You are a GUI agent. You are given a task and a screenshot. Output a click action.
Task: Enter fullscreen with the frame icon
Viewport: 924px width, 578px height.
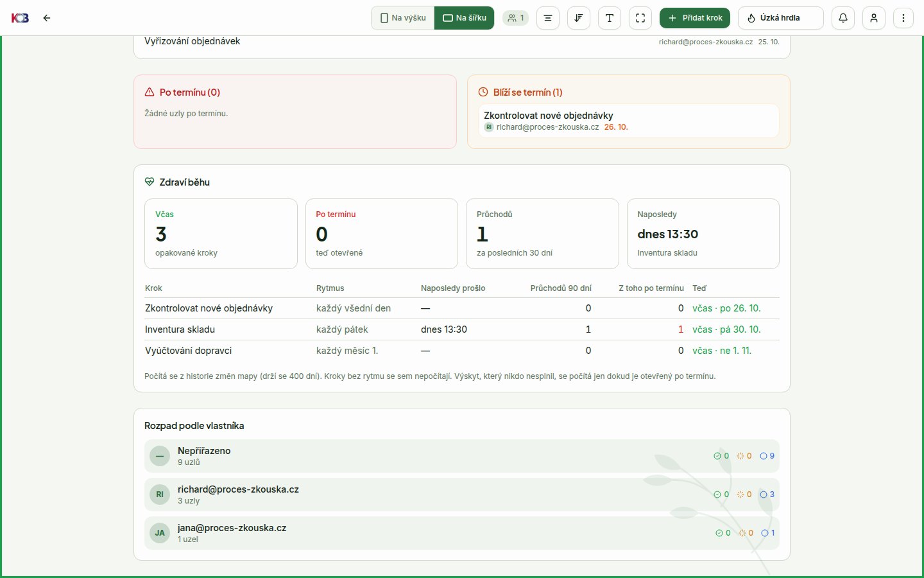click(640, 18)
